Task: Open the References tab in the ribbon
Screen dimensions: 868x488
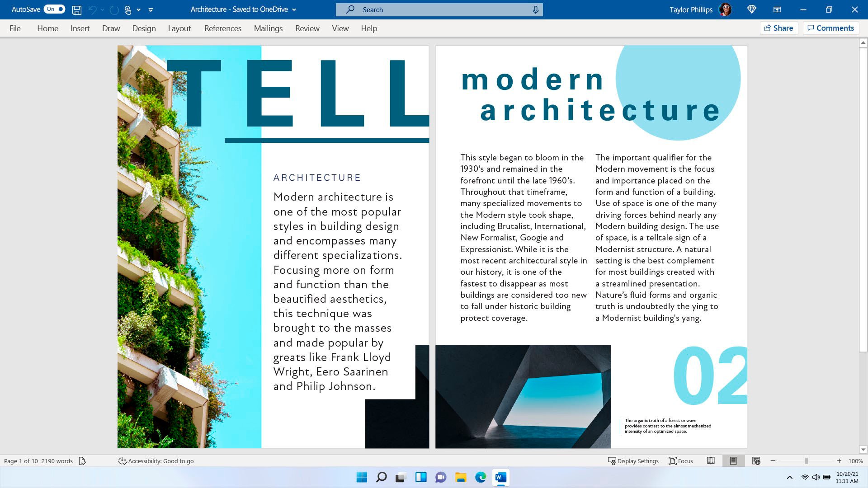Action: (223, 28)
